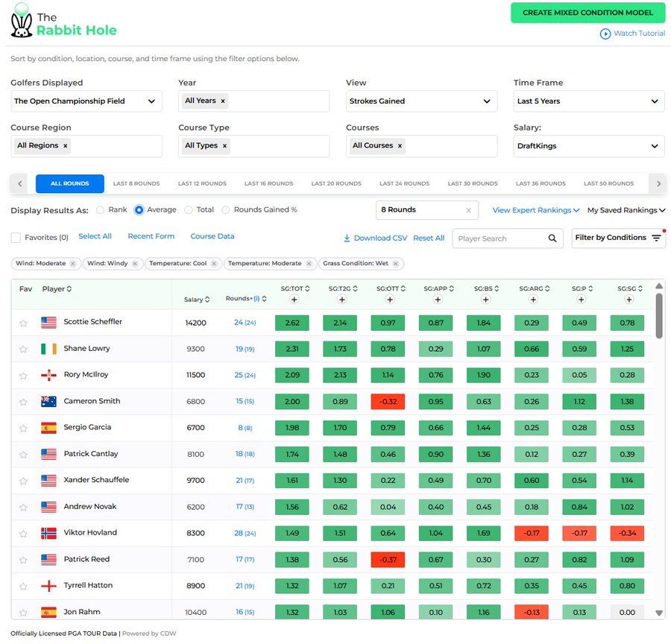Open the View Strokes Gained dropdown
The height and width of the screenshot is (644, 671).
pos(421,101)
